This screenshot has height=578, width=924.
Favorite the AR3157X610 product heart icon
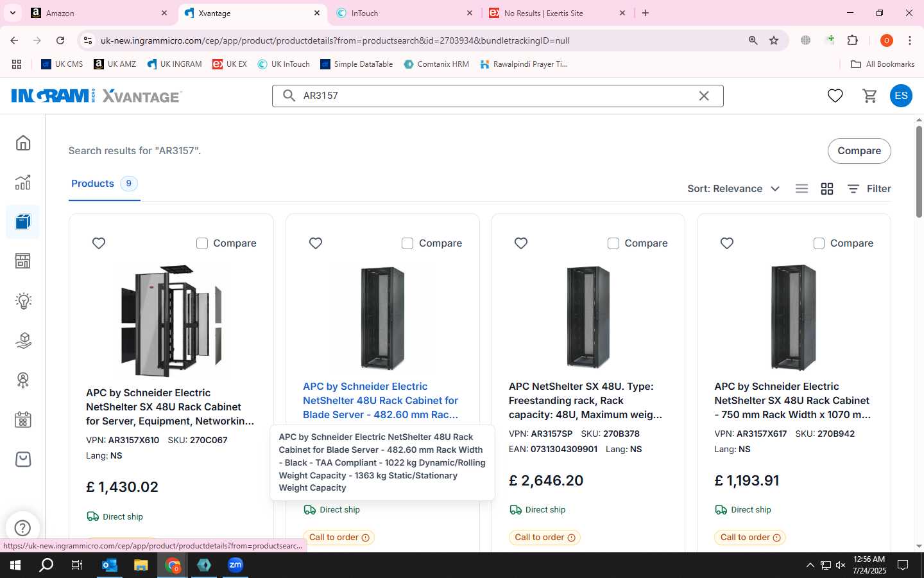pos(99,243)
